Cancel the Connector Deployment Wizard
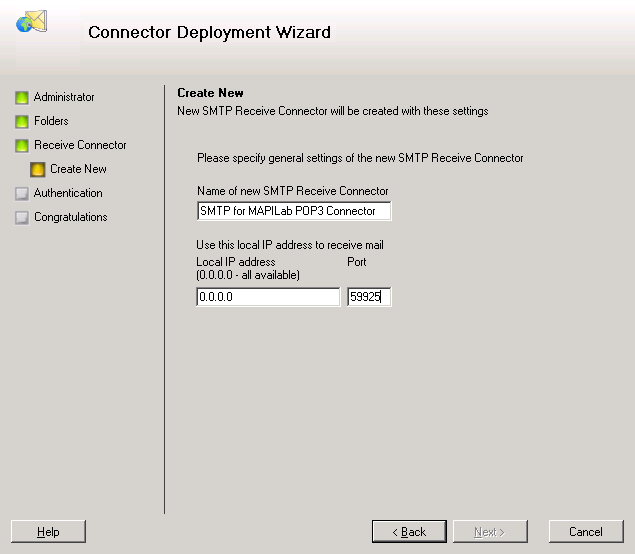This screenshot has height=554, width=635. coord(586,531)
